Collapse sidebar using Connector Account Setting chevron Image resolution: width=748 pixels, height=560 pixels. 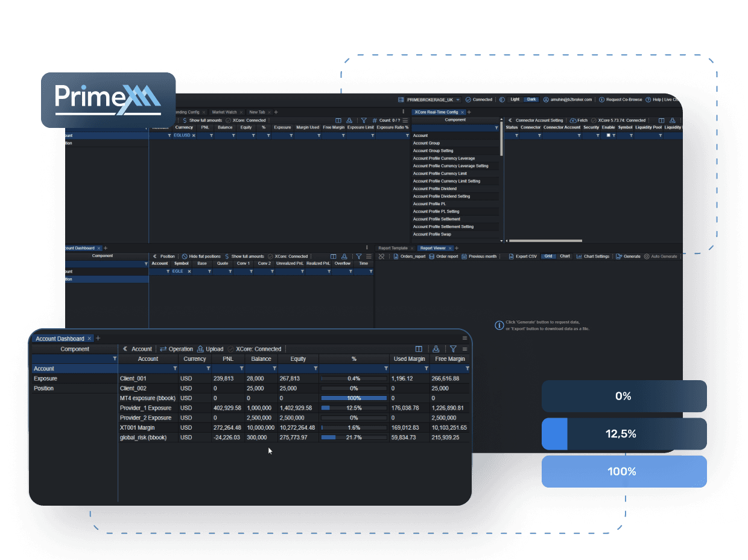[510, 120]
